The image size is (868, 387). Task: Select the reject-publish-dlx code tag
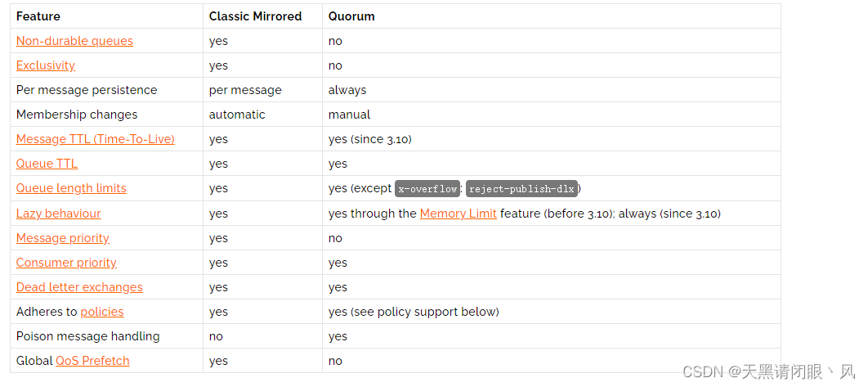coord(521,188)
